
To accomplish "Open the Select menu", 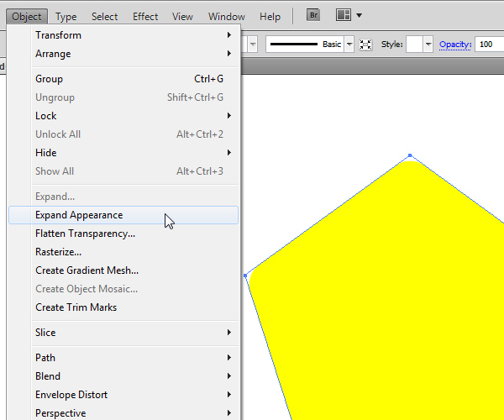I will 104,17.
